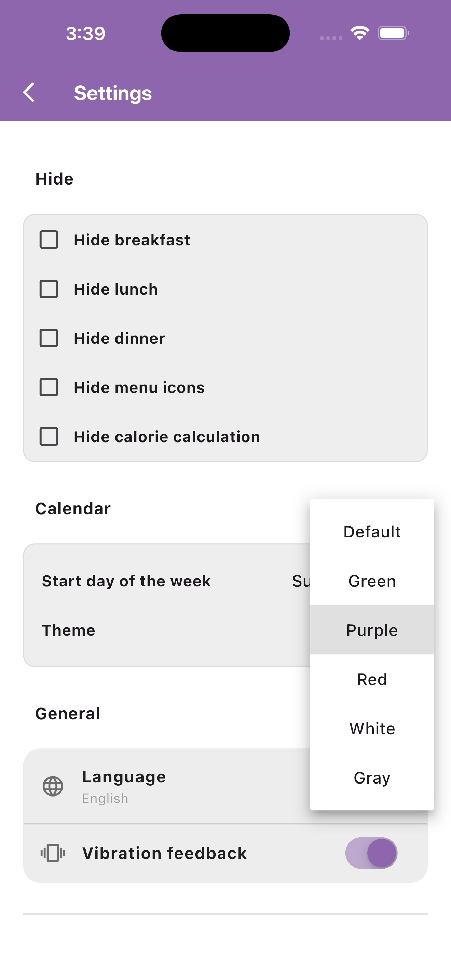
Task: Choose White in theme menu
Action: [x=372, y=729]
